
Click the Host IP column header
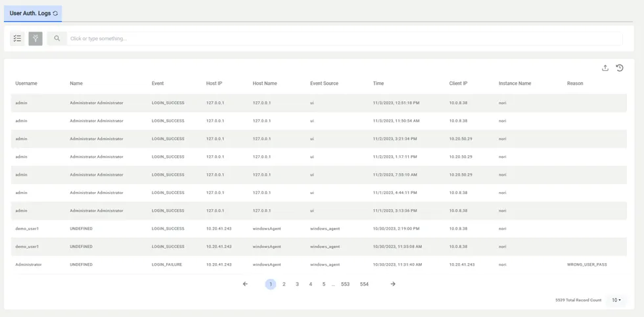click(x=214, y=84)
